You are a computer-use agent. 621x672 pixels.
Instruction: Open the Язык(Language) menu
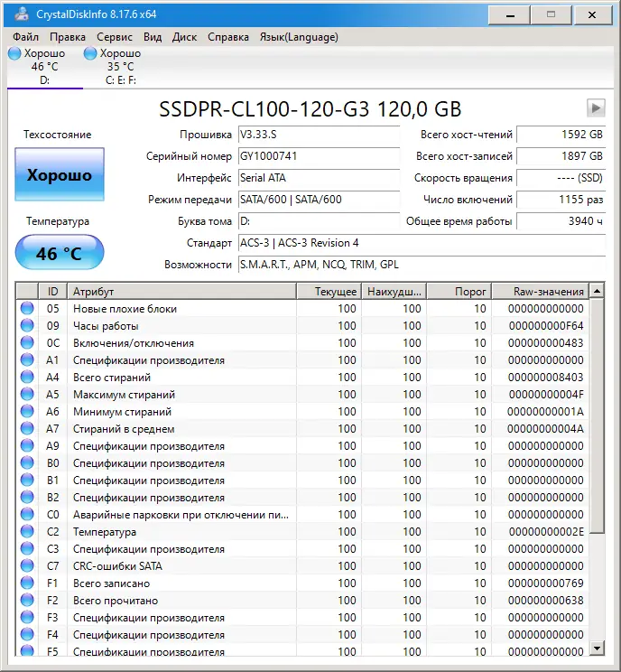tap(299, 37)
